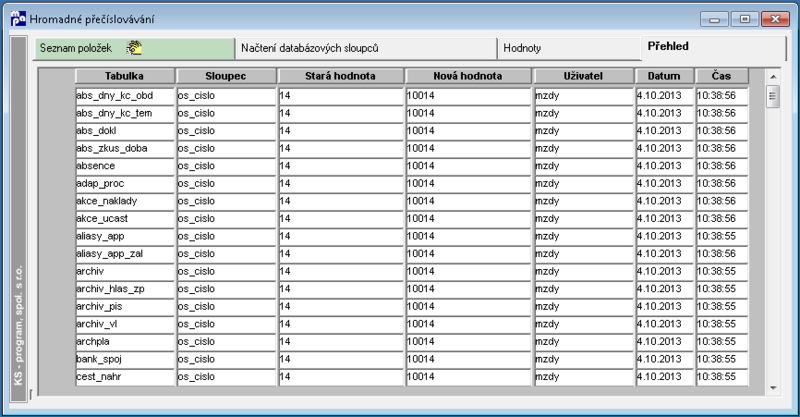Click date 4.10.2013 in akce_ucast row
800x417 pixels.
pos(664,219)
